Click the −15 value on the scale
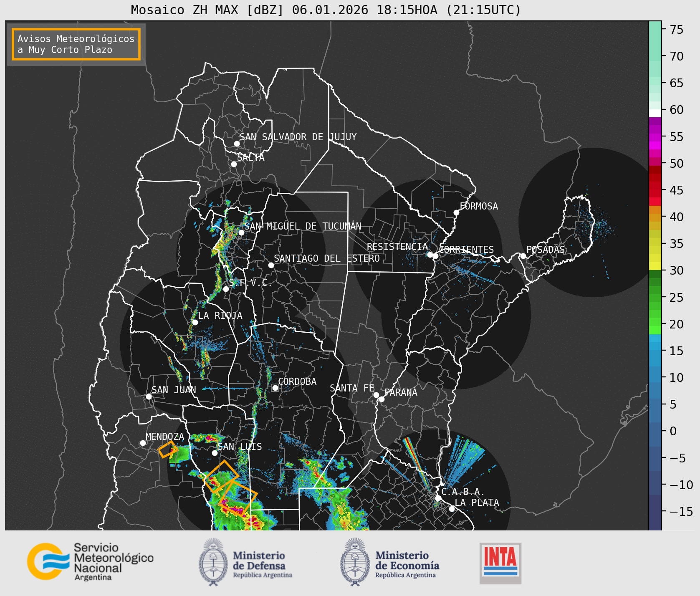700x596 pixels. (x=681, y=511)
